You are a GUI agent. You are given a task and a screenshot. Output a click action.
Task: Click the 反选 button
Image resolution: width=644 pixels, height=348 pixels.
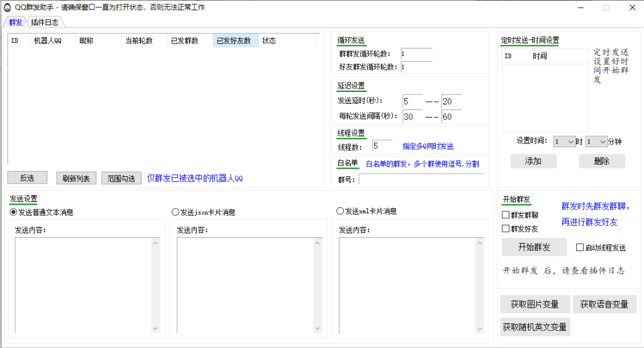(27, 178)
